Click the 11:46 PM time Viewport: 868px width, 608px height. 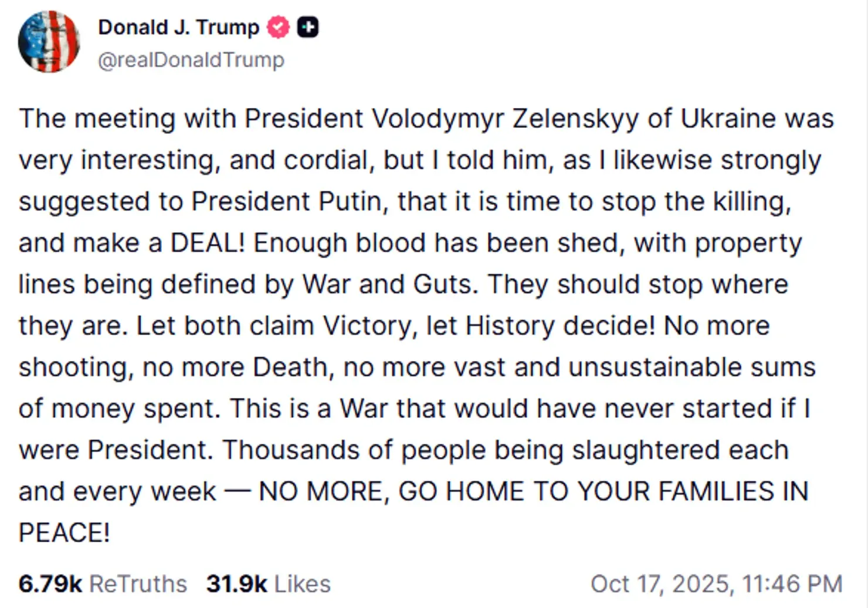click(792, 584)
